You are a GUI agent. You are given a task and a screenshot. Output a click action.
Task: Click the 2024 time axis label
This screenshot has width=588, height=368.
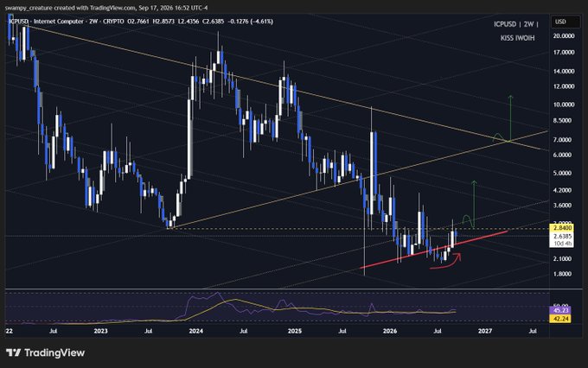tap(196, 331)
